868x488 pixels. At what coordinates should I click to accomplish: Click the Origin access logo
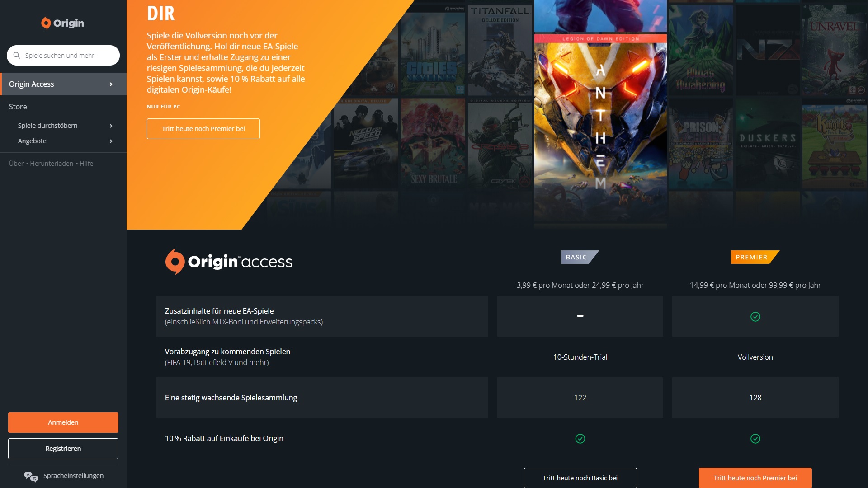(x=229, y=262)
